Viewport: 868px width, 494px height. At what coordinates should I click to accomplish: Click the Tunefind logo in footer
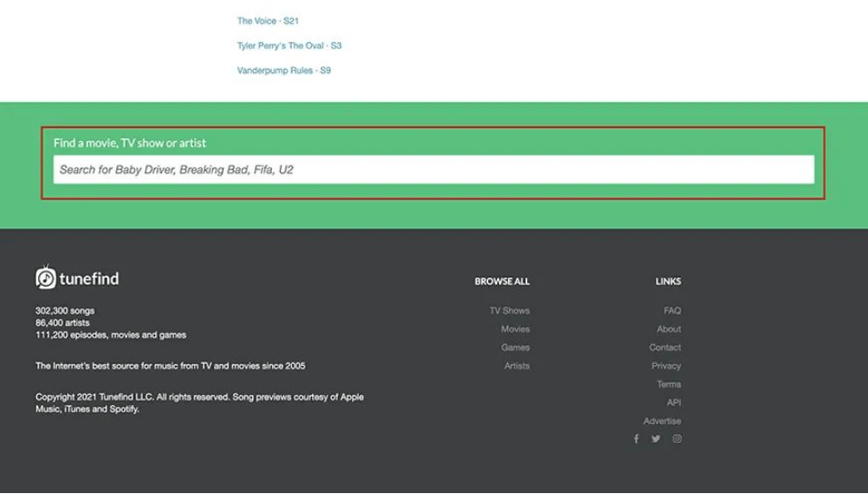(x=46, y=277)
